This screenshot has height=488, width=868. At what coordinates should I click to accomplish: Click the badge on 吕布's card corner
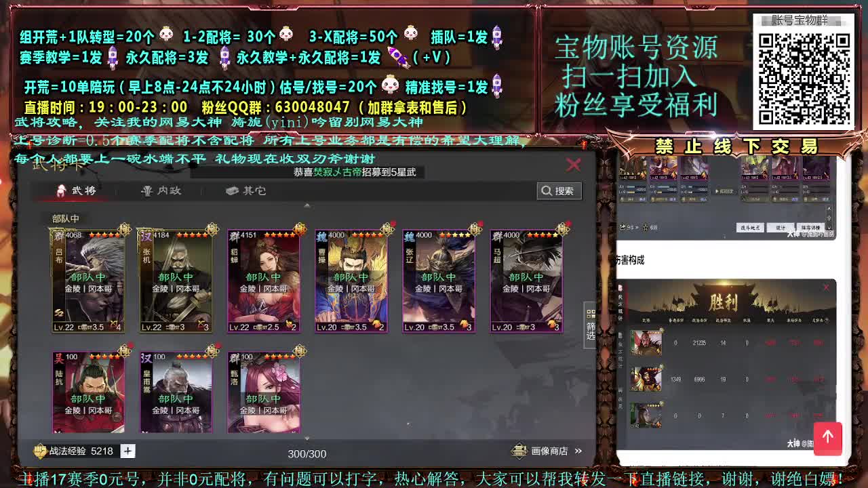(124, 230)
